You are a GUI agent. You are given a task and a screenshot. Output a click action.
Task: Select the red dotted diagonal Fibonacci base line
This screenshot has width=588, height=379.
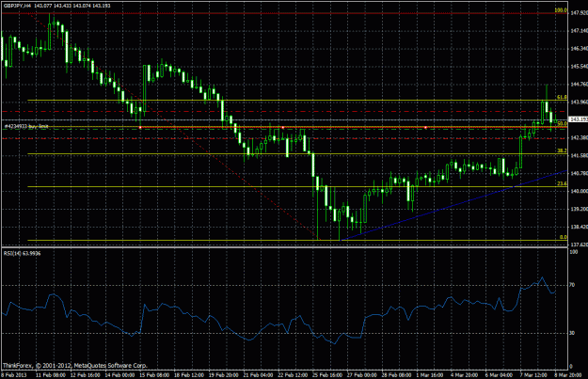(x=174, y=126)
